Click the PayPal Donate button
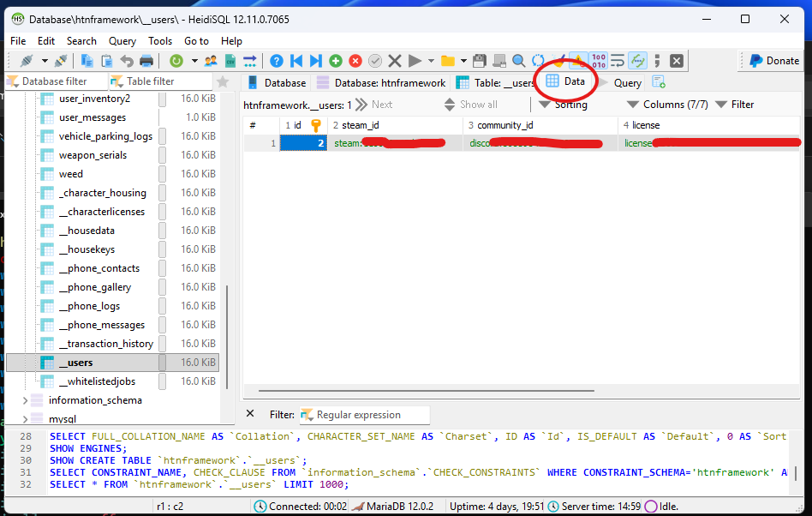 point(773,61)
